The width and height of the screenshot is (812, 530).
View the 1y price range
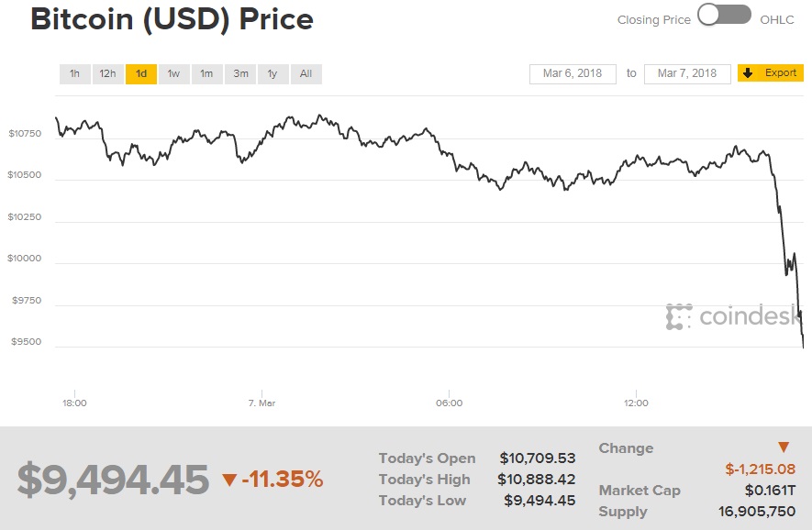coord(273,73)
